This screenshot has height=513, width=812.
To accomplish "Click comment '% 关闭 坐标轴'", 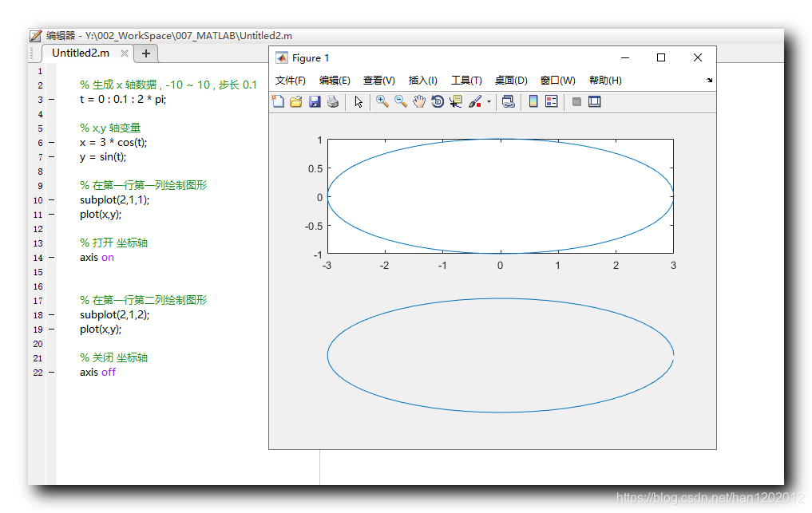I will pos(114,357).
